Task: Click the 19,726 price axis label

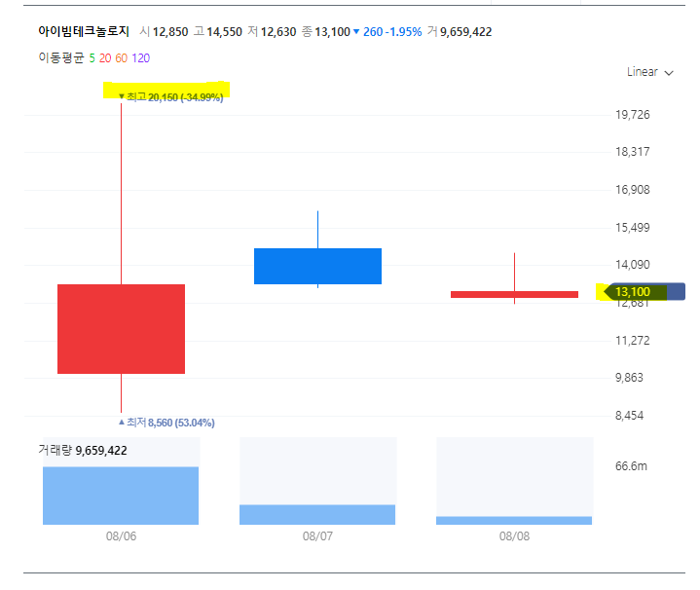Action: (x=632, y=115)
